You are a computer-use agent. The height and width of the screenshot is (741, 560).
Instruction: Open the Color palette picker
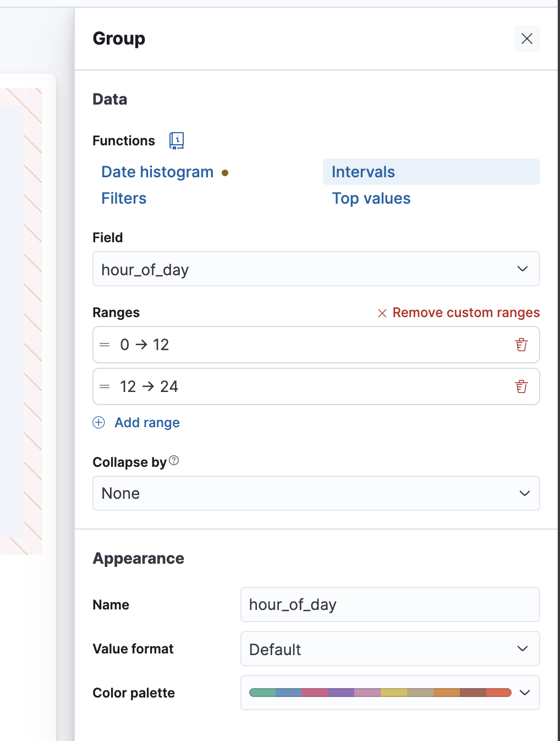click(x=389, y=693)
